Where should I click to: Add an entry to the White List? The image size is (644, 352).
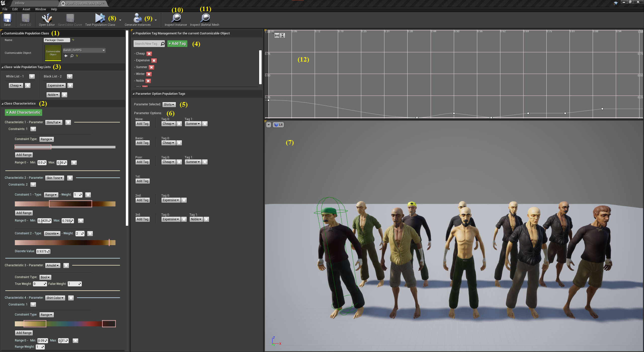tap(32, 76)
